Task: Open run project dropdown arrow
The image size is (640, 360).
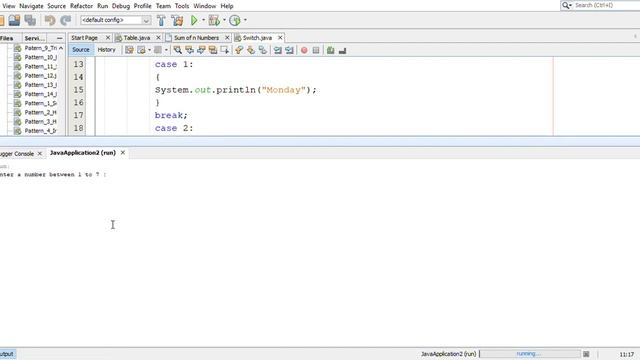Action: pos(203,20)
